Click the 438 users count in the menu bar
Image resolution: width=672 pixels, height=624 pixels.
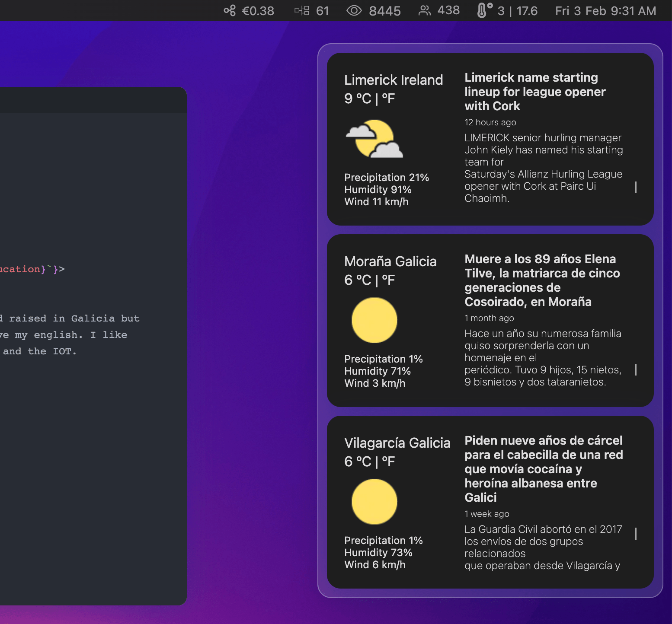tap(448, 10)
